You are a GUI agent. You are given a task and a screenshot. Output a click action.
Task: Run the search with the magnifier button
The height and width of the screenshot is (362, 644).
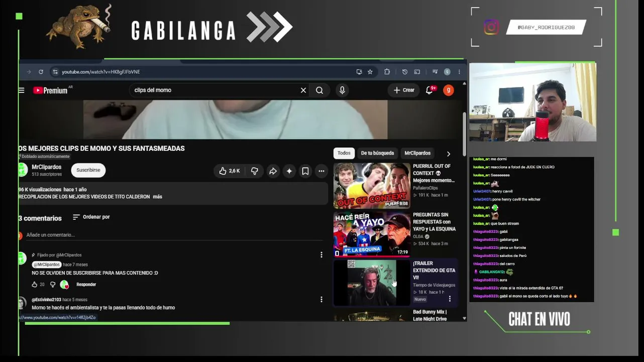(319, 90)
